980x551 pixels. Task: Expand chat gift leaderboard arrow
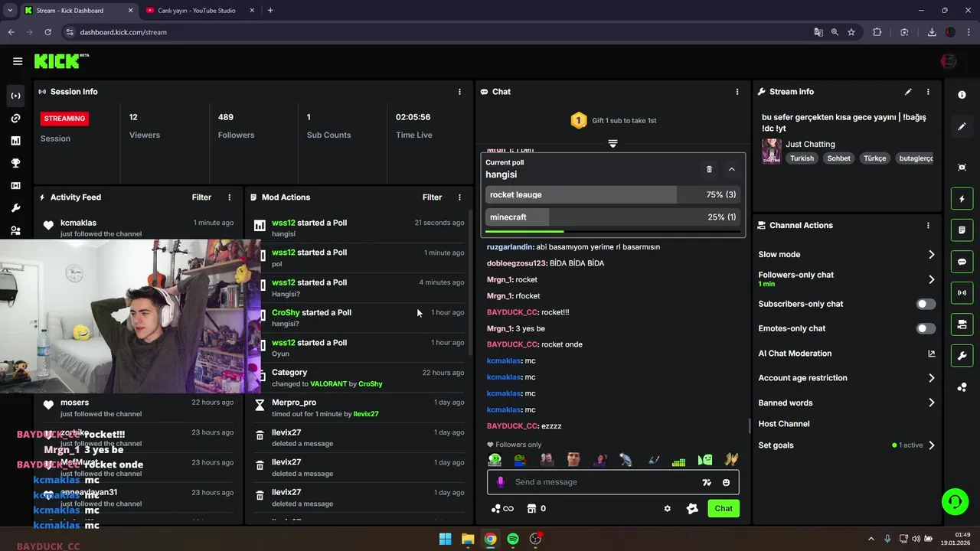612,144
